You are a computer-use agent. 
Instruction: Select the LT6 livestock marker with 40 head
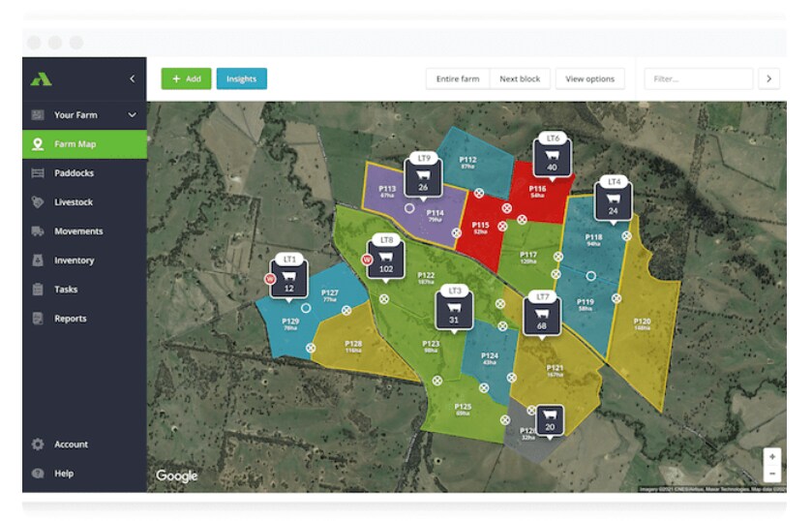coord(553,156)
